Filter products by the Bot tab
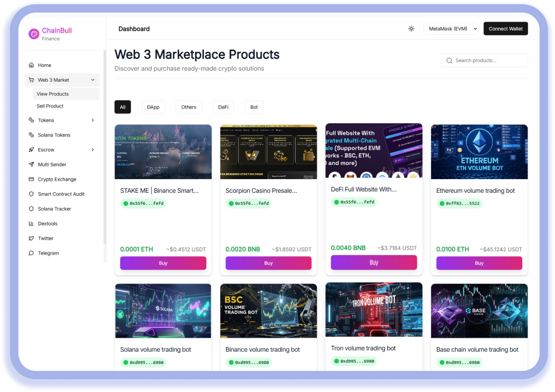This screenshot has height=392, width=555. [254, 107]
